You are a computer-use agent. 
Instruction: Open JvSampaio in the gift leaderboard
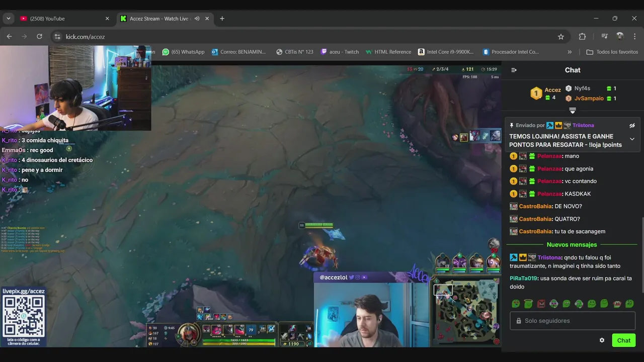click(x=589, y=99)
